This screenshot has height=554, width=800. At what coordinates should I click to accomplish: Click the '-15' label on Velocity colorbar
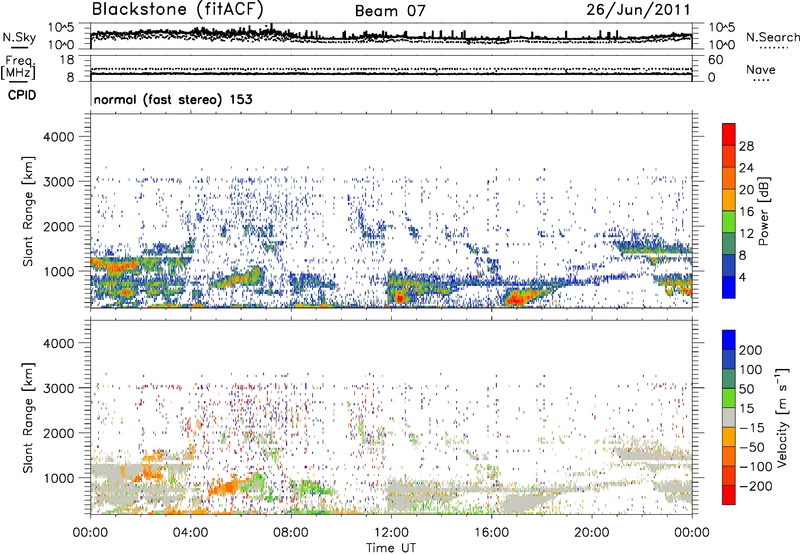pyautogui.click(x=752, y=428)
